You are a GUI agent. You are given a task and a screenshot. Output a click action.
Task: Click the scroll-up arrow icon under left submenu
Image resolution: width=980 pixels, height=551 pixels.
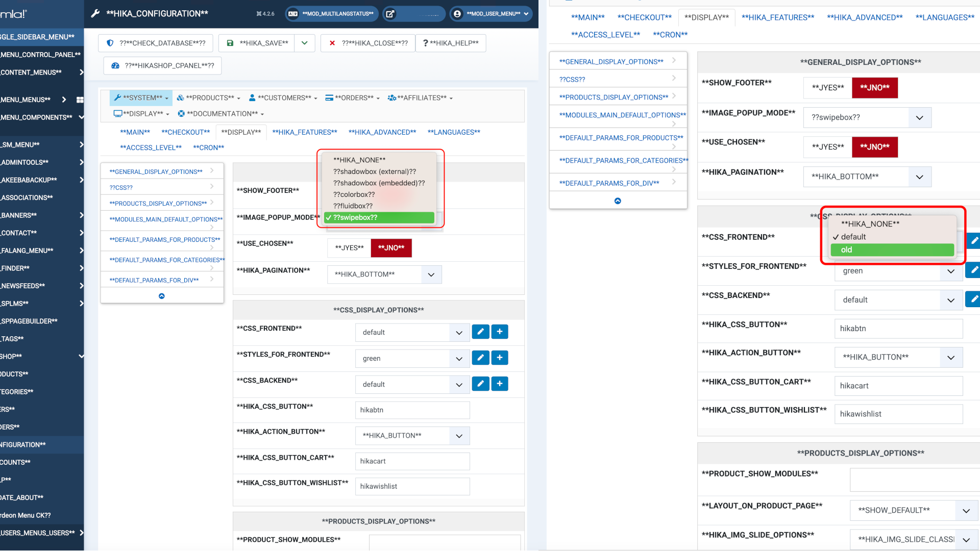pyautogui.click(x=162, y=296)
